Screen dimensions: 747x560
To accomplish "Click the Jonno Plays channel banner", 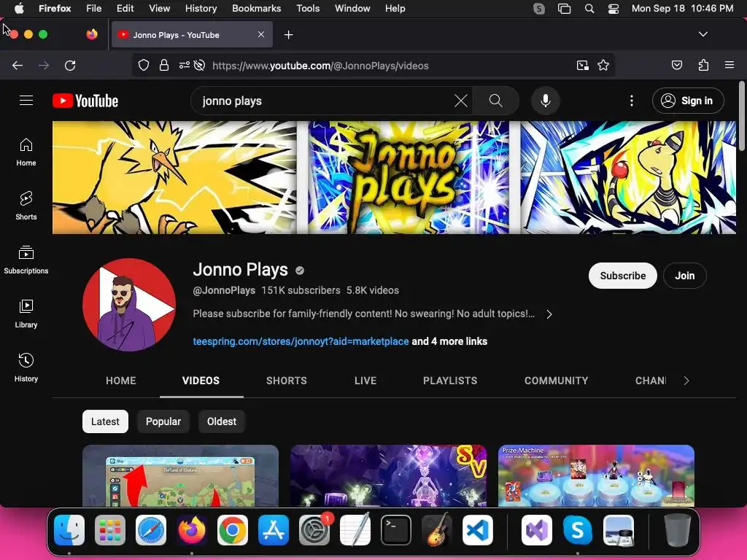I will [x=394, y=177].
